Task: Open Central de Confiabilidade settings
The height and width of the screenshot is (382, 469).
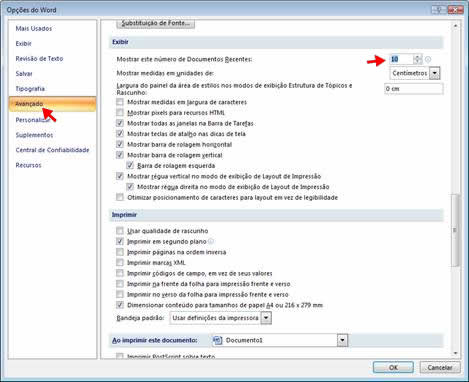Action: click(52, 150)
